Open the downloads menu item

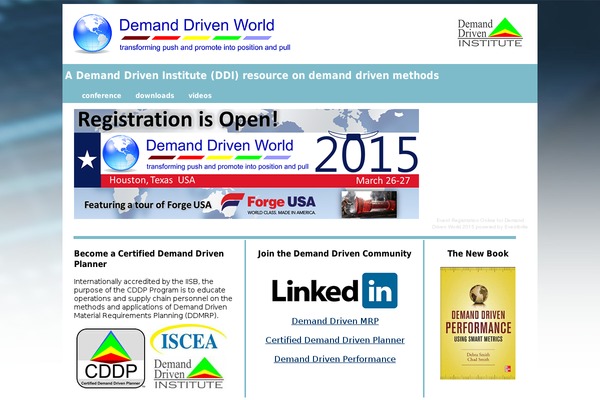pos(155,95)
